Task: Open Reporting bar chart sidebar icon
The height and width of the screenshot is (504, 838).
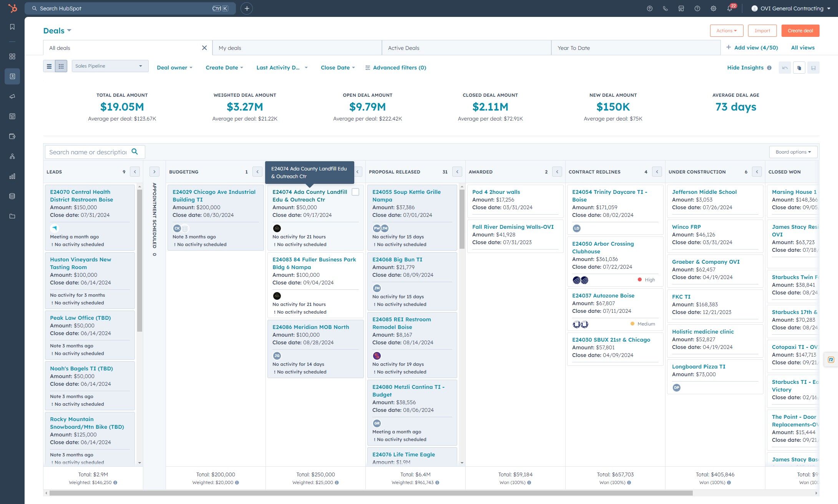Action: click(12, 176)
